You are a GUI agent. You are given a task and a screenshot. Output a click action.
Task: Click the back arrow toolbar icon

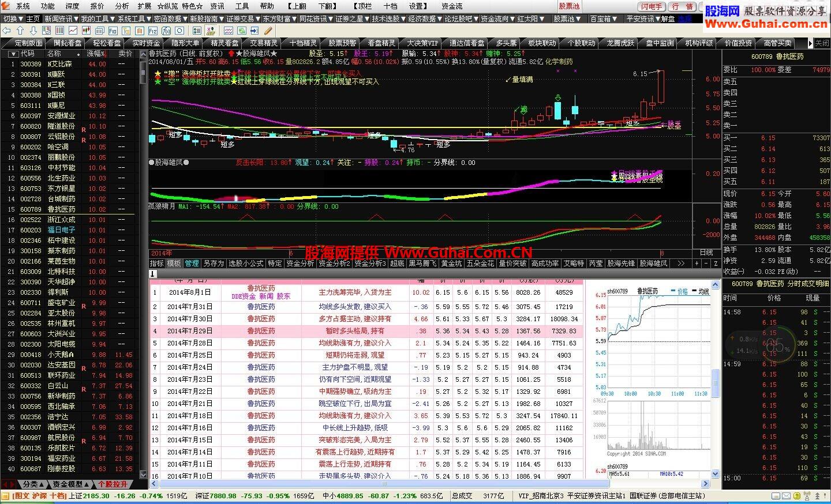tap(6, 31)
